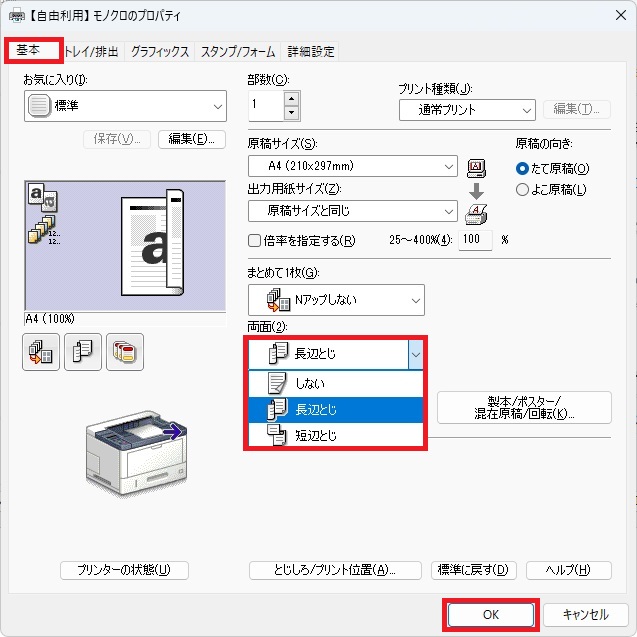
Task: Click the printer output paper icon
Action: (x=476, y=214)
